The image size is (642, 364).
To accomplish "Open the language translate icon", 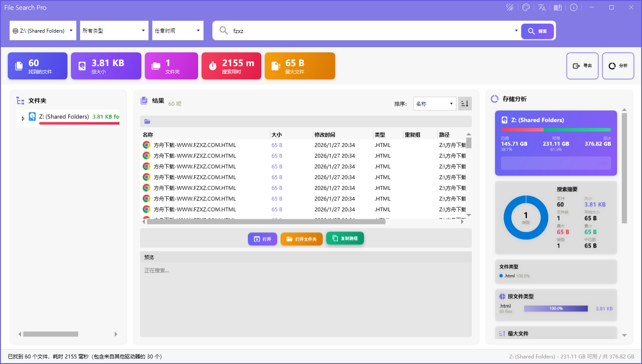I will (542, 7).
